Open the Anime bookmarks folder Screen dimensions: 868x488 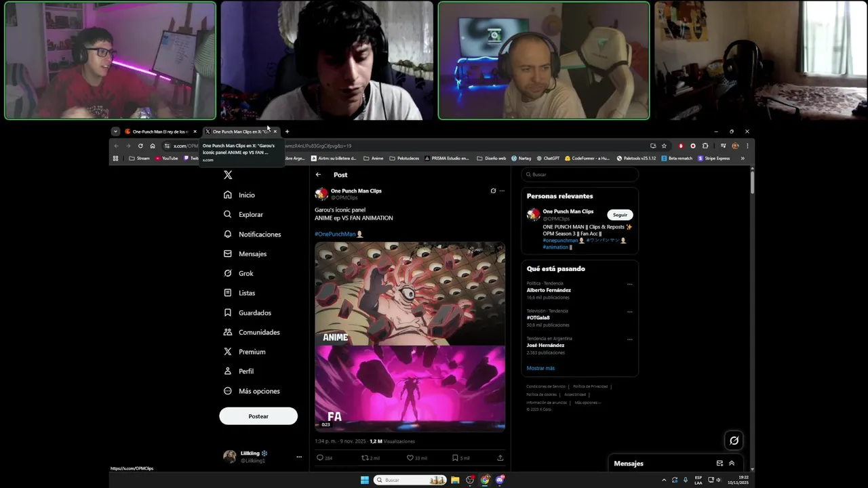pyautogui.click(x=374, y=158)
